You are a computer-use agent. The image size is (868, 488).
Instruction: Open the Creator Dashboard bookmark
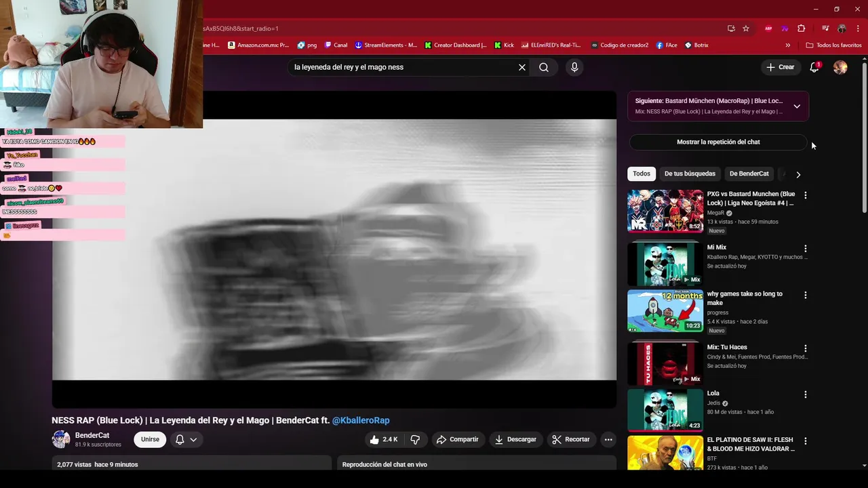click(456, 45)
